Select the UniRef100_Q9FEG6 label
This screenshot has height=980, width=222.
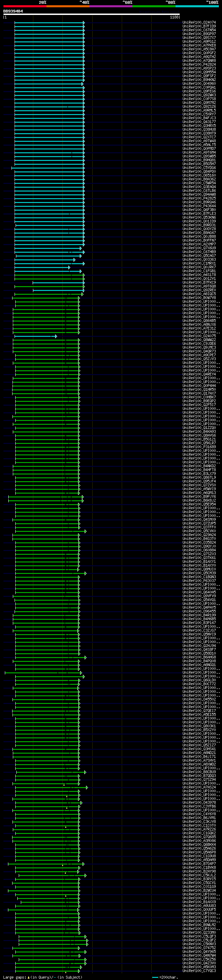[x=199, y=91]
